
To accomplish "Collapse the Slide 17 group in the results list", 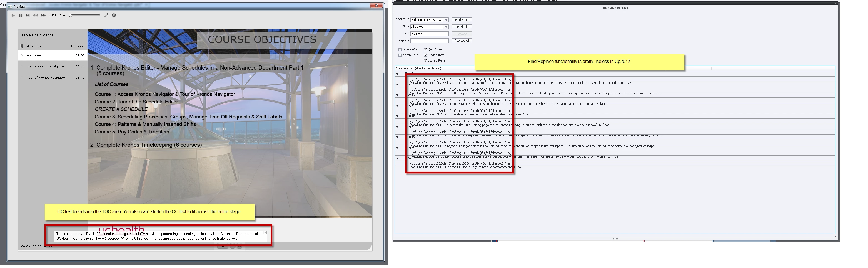I will pos(398,127).
